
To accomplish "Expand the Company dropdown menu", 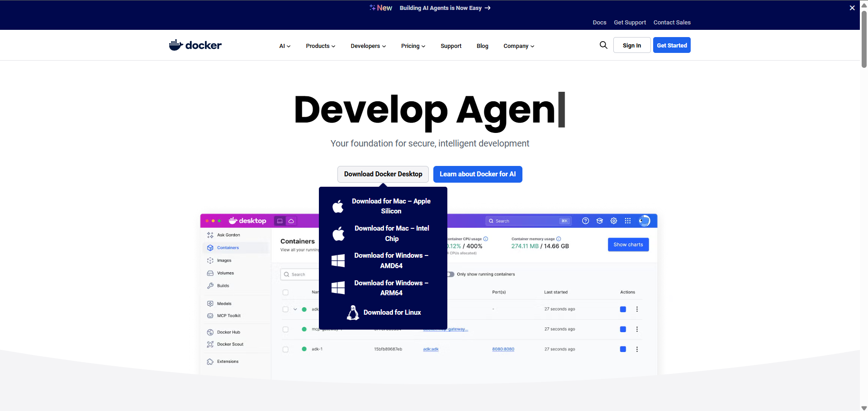I will pos(519,46).
